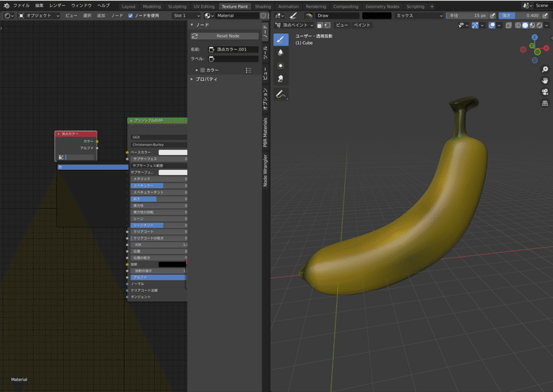
Task: Open the Christensen-Burley subsurface dropdown
Action: click(x=159, y=144)
